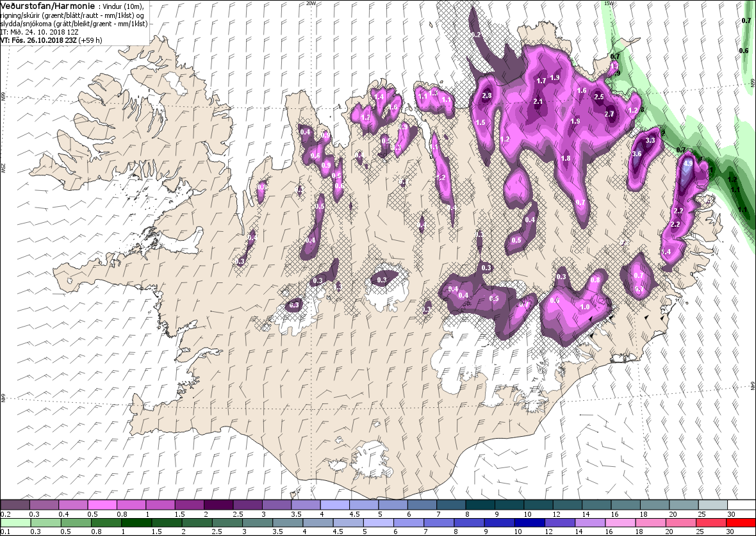Image resolution: width=756 pixels, height=536 pixels.
Task: Click the 12 label in top legend row
Action: point(558,514)
